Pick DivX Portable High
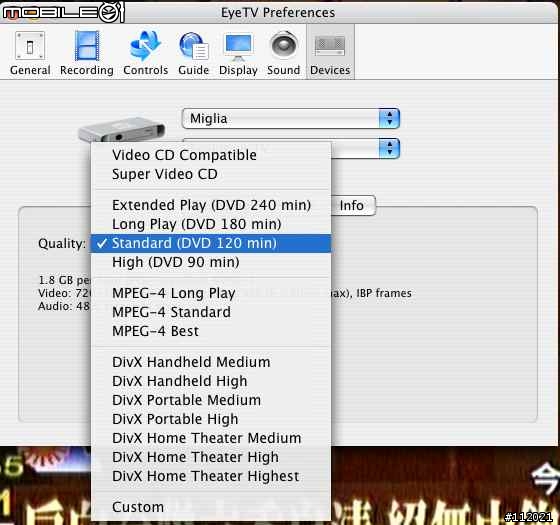This screenshot has height=525, width=560. pos(211,419)
